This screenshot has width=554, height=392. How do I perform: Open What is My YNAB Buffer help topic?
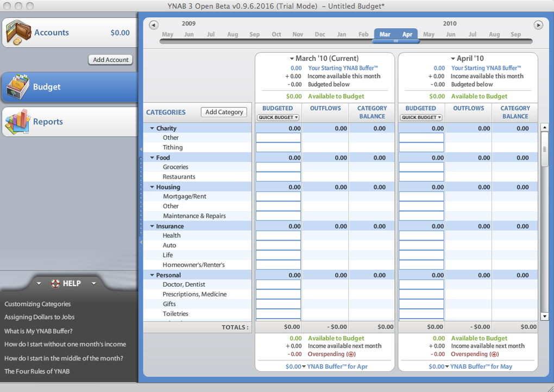click(x=38, y=331)
